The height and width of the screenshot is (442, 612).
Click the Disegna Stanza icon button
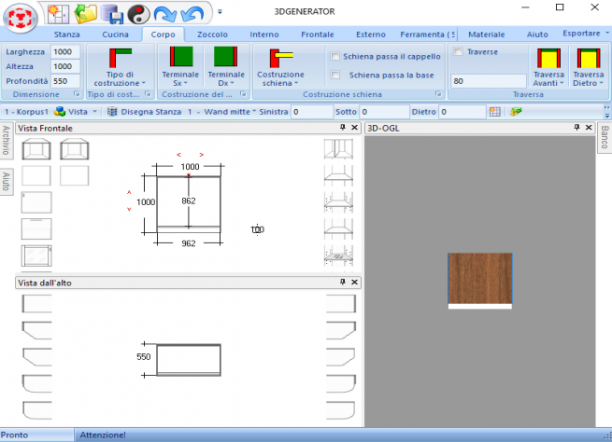tap(112, 112)
